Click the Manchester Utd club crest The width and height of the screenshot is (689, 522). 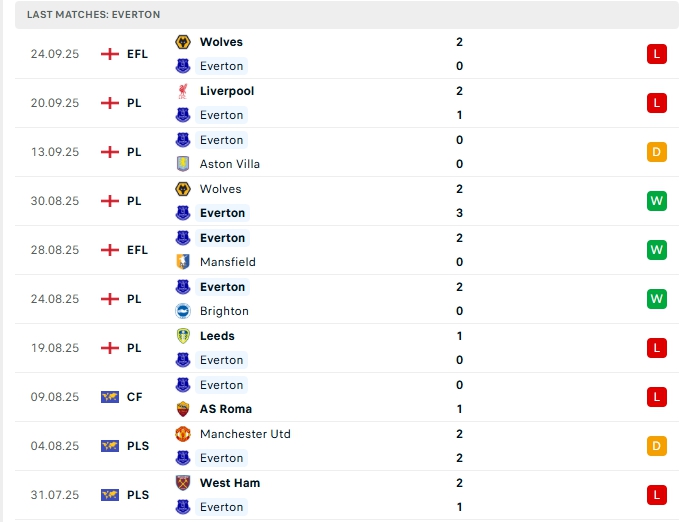tap(183, 434)
